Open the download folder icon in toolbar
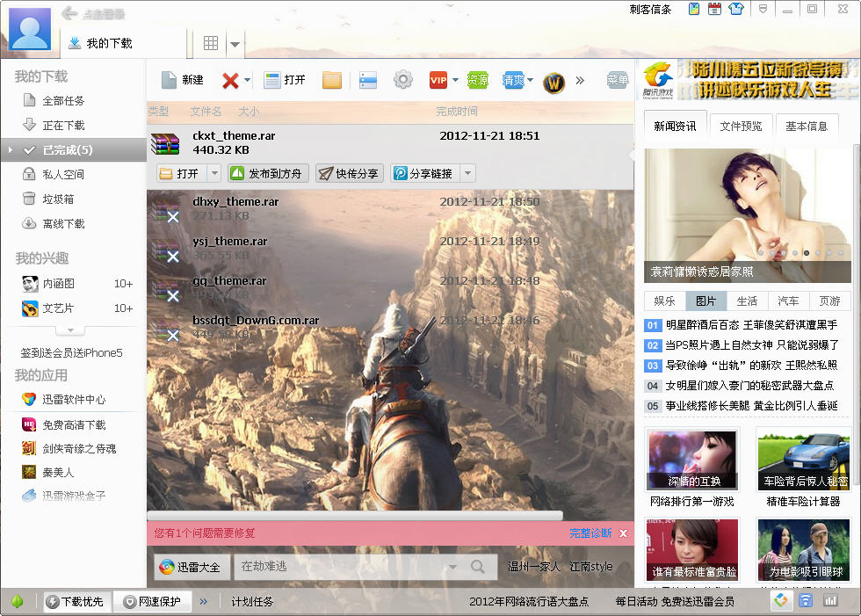 coord(332,80)
